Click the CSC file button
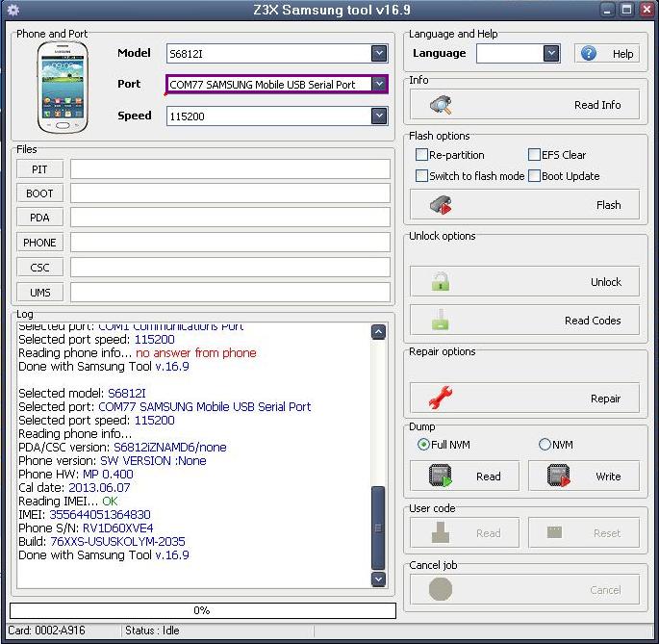 [40, 267]
